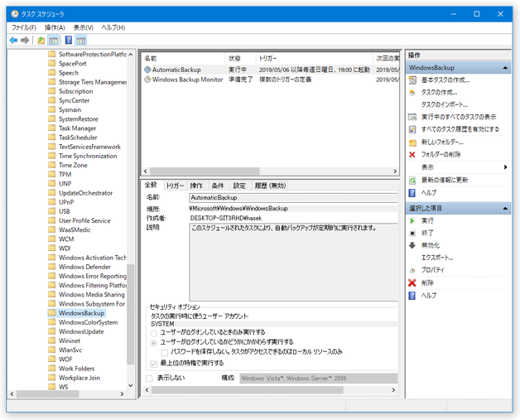Click the 基本タスクの作成 icon
Viewport: 520px width, 420px height.
[x=412, y=80]
